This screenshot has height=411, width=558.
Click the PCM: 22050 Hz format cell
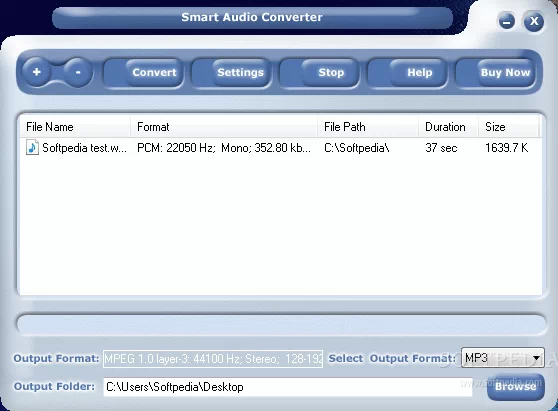(224, 148)
